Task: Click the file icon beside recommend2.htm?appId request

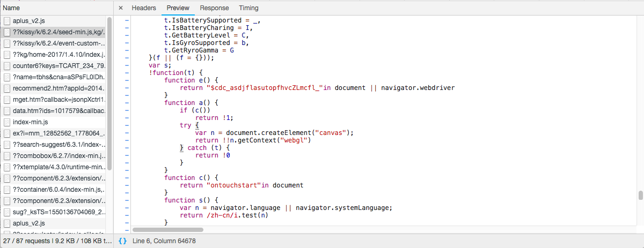Action: pyautogui.click(x=7, y=88)
